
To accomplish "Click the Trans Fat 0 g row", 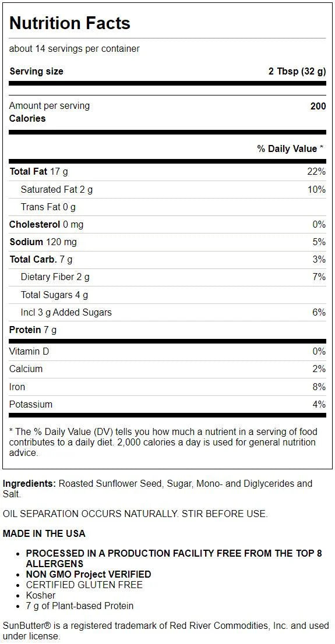I will 168,207.
